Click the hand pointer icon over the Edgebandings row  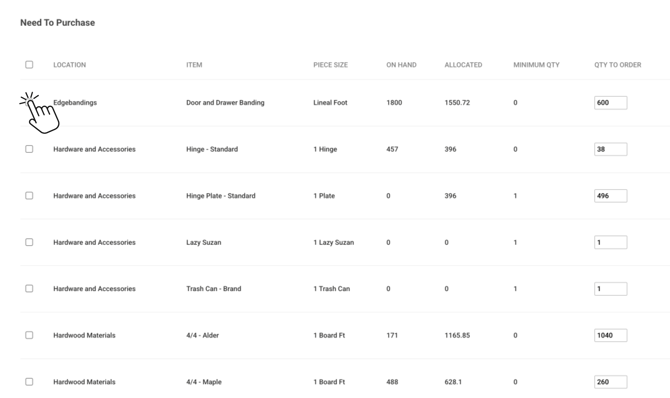40,112
